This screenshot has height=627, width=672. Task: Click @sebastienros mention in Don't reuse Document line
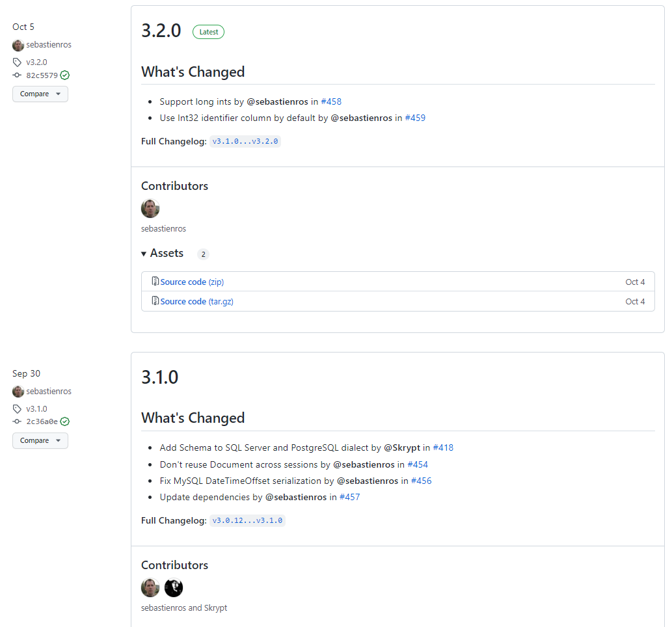coord(364,464)
